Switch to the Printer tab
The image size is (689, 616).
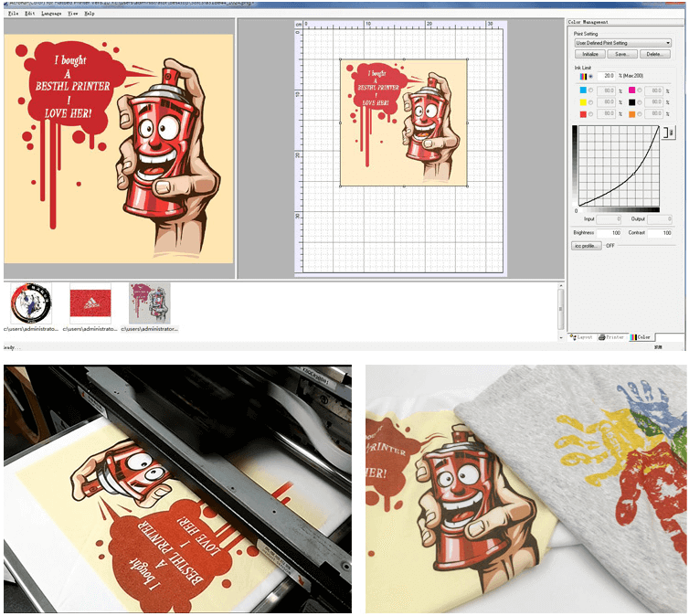pos(611,337)
